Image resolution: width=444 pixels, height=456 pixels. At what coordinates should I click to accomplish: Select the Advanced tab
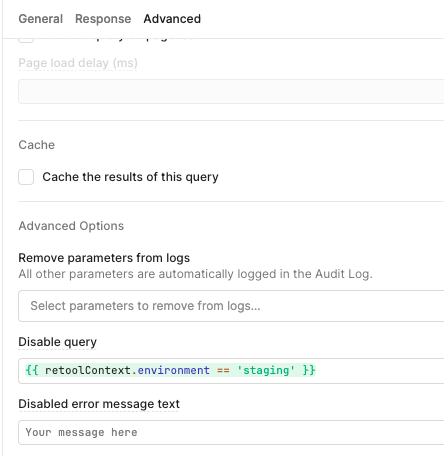(172, 19)
